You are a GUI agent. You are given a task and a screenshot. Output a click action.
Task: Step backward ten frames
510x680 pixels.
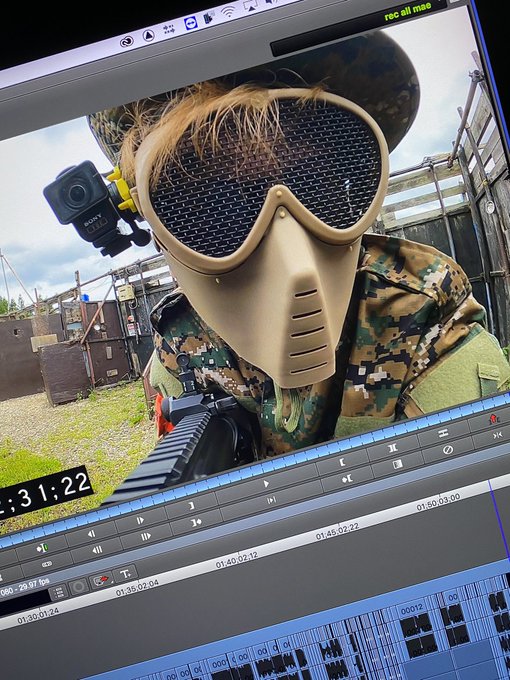click(97, 550)
